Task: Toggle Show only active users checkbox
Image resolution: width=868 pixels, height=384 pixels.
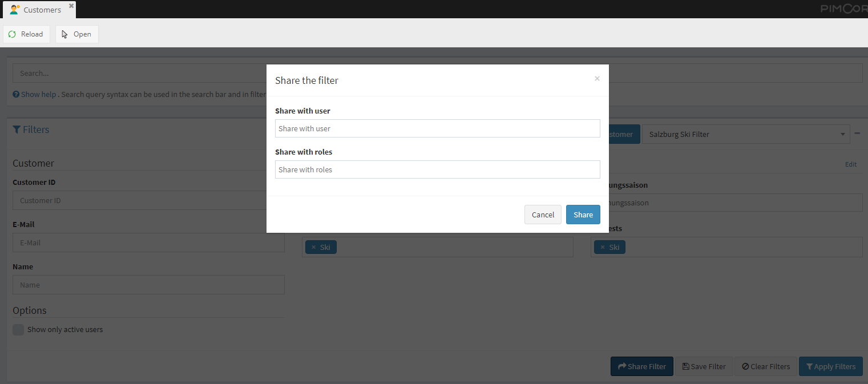Action: pos(18,330)
